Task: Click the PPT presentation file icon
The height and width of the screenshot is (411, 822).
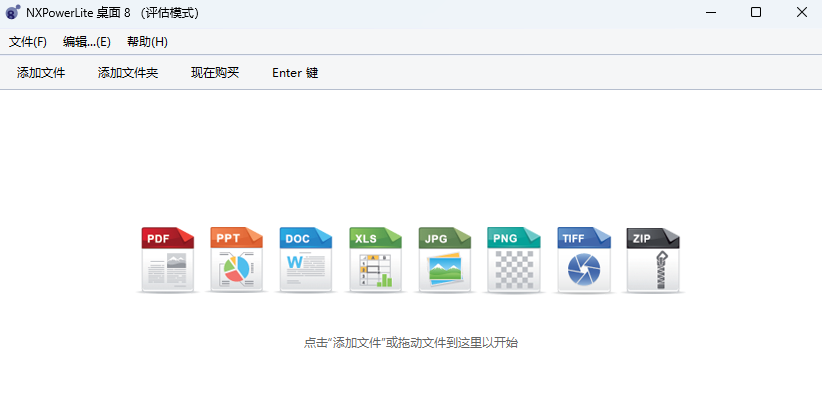Action: (236, 259)
